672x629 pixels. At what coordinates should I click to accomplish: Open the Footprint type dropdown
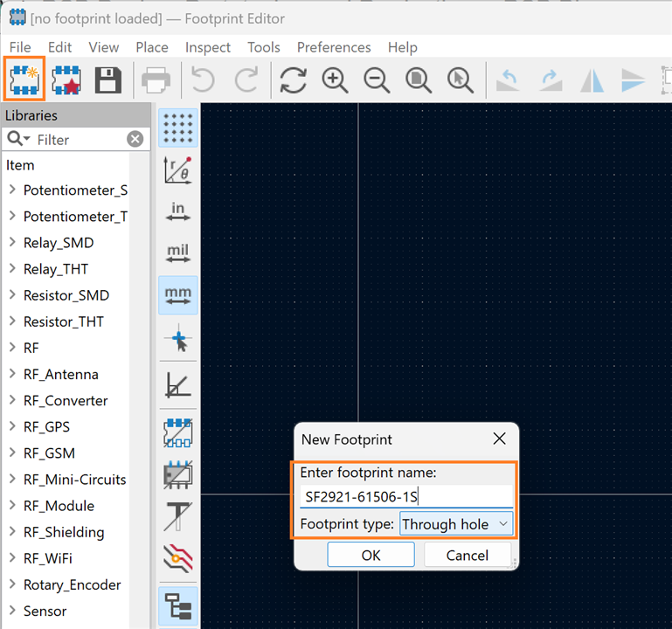coord(455,524)
